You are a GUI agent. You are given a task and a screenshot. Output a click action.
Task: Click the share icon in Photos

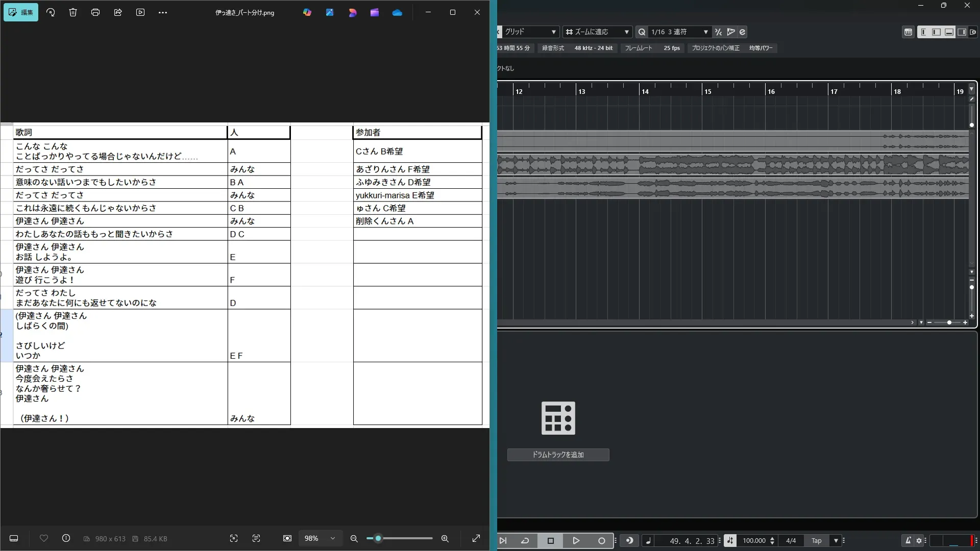(x=118, y=12)
